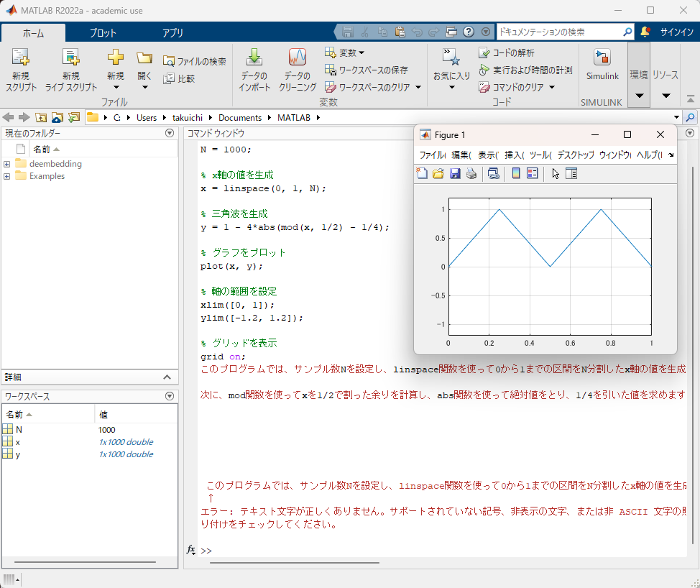This screenshot has width=700, height=588.
Task: Click Save Workspace (ワークスペースの保存)
Action: 366,70
